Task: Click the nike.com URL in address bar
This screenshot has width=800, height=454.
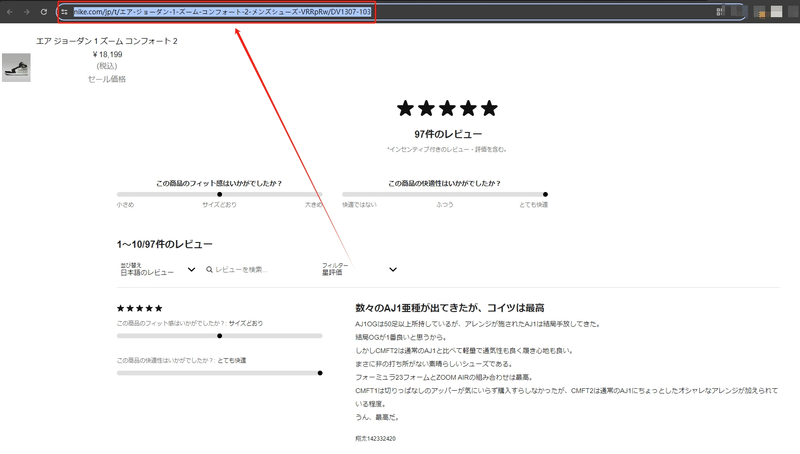Action: pos(222,12)
